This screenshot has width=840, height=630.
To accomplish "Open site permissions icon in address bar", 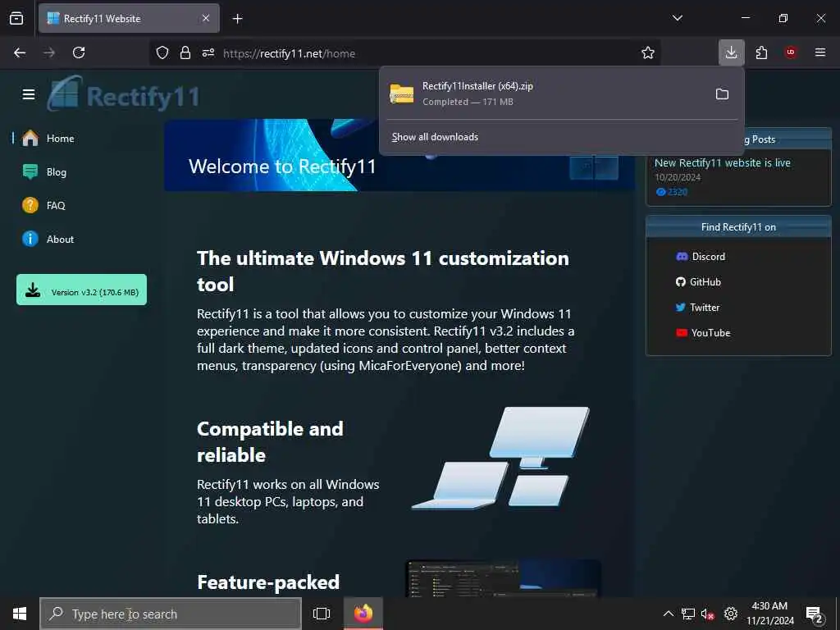I will [x=208, y=52].
